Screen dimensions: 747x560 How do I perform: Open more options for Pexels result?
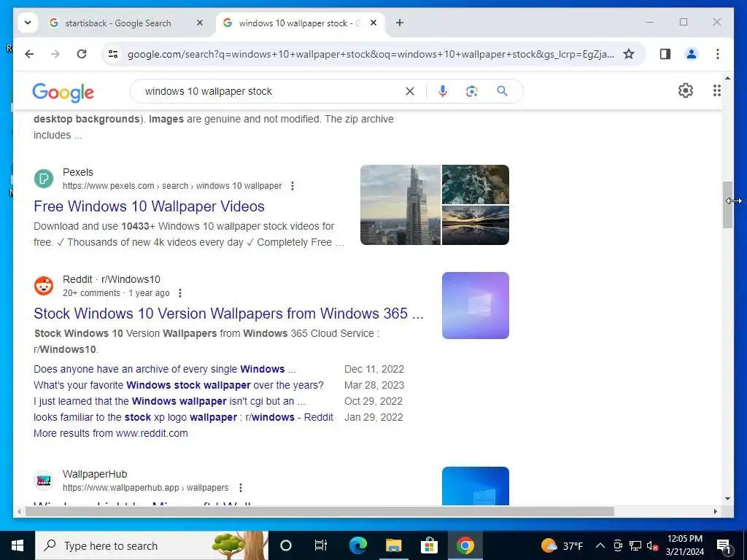pos(293,186)
